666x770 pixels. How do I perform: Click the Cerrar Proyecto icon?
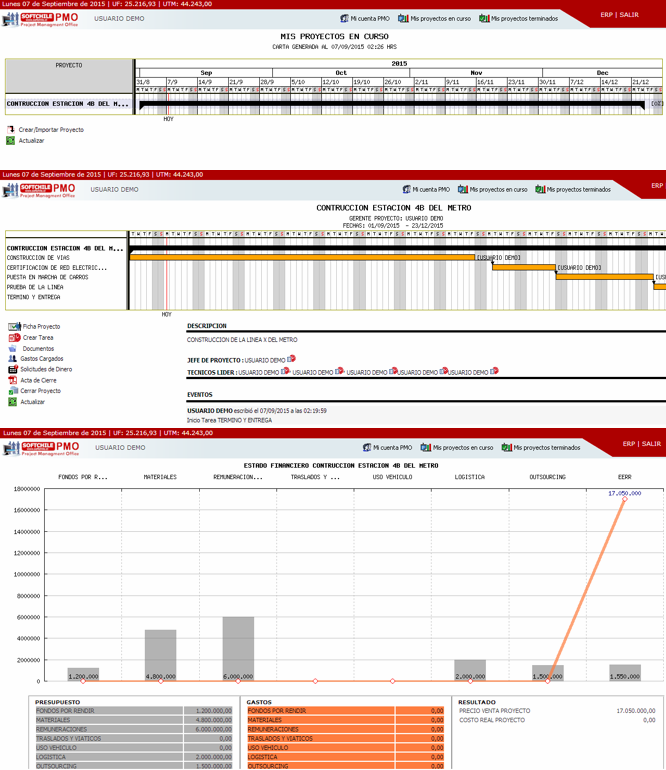point(14,391)
